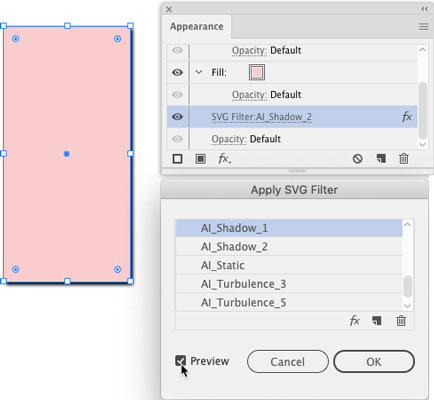Click Appearance panel scroll up arrow
The image size is (434, 400).
tap(422, 50)
